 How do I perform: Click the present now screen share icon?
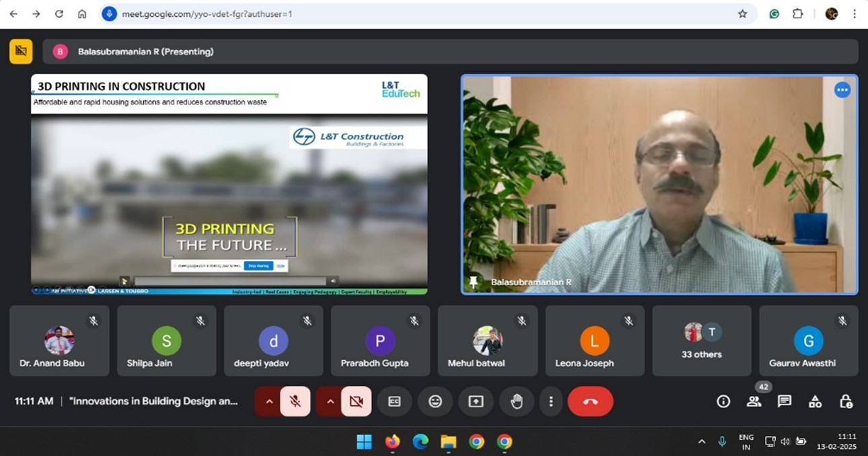[476, 402]
